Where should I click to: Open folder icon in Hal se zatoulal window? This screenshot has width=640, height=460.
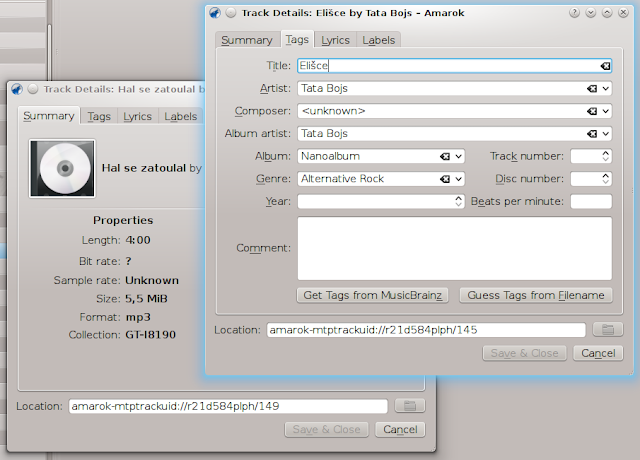click(410, 406)
